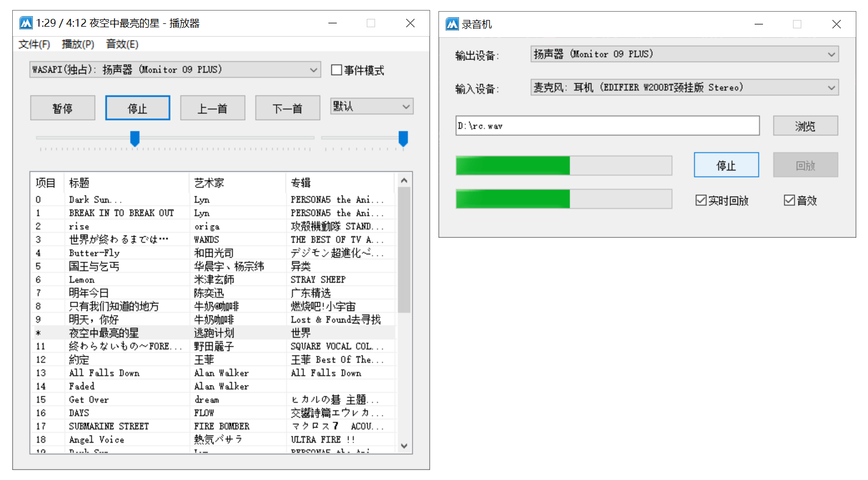Screen dimensions: 868x480
Task: Open the 播放(P) menu
Action: [78, 44]
